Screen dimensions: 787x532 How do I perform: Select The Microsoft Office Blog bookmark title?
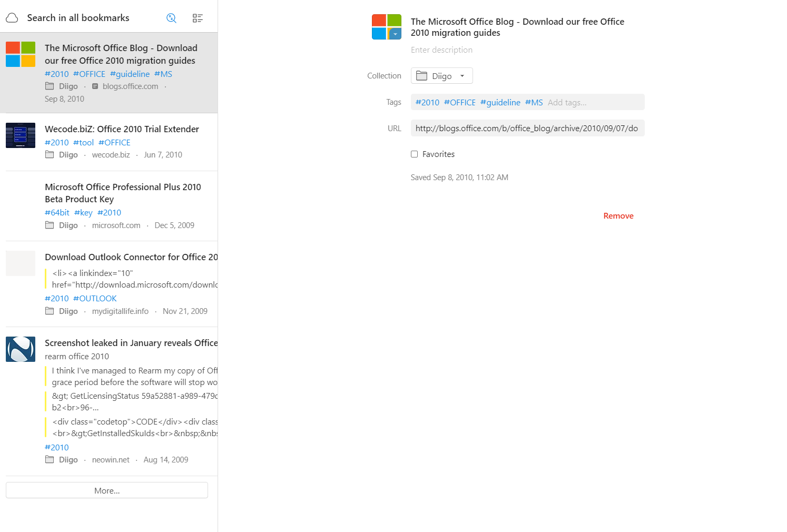pyautogui.click(x=121, y=54)
